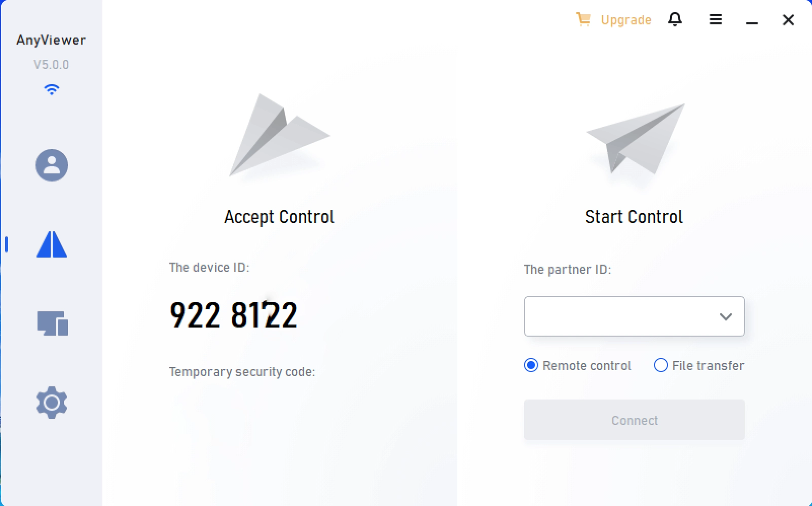Open the Devices monitor icon in sidebar
812x506 pixels.
click(52, 323)
